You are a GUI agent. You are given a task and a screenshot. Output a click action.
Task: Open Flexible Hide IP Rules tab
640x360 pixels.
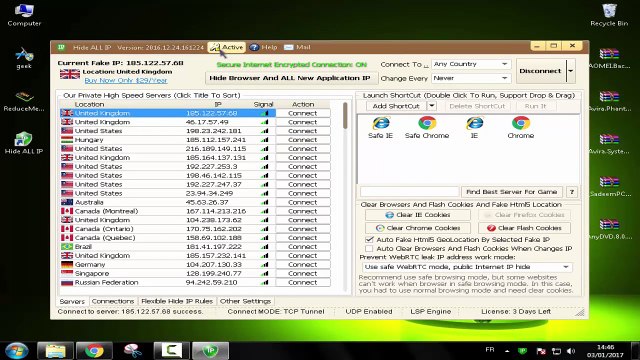[x=177, y=301]
